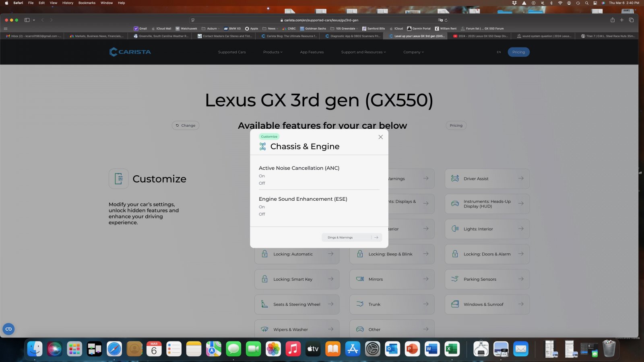Toggle Safari sidebar button
The width and height of the screenshot is (644, 362).
[27, 20]
